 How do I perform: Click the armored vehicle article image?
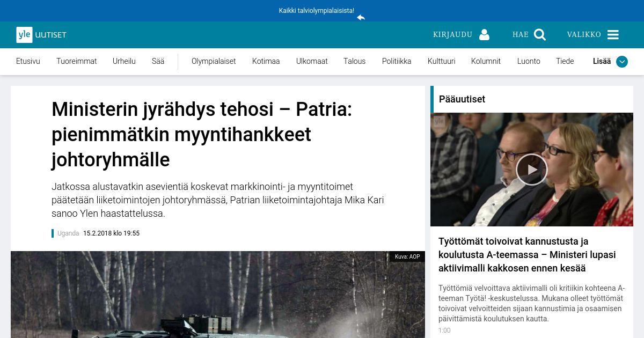pyautogui.click(x=218, y=295)
